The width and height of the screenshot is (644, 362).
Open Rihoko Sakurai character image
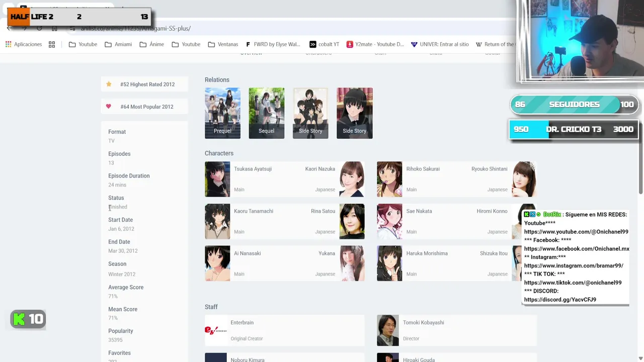point(389,179)
